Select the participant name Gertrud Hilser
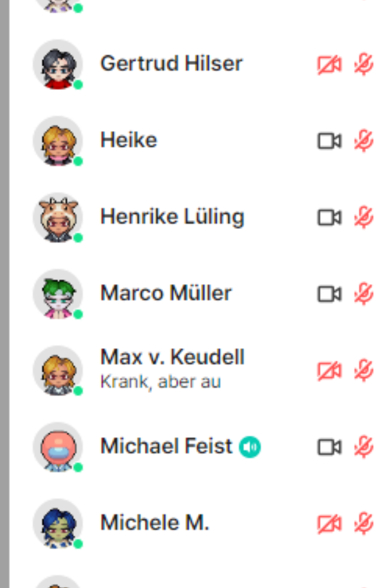 point(171,64)
